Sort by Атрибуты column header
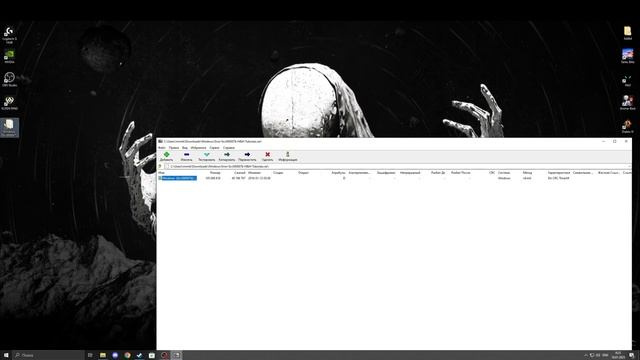 338,173
